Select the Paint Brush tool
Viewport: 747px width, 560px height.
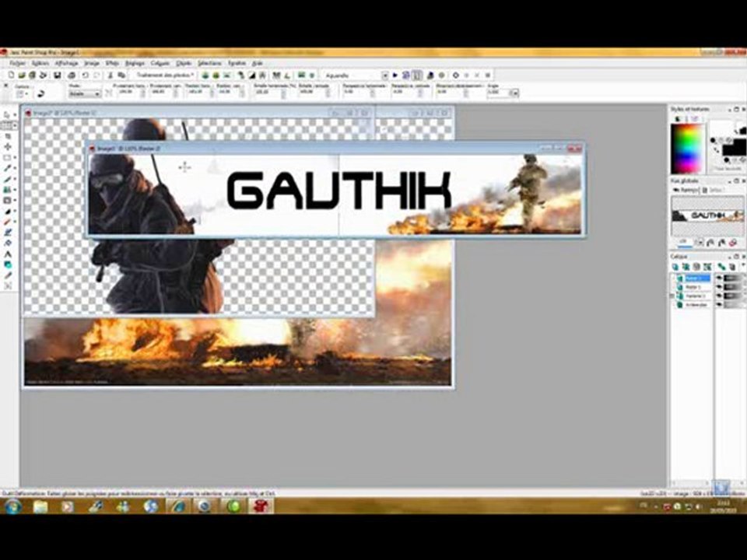(x=7, y=179)
